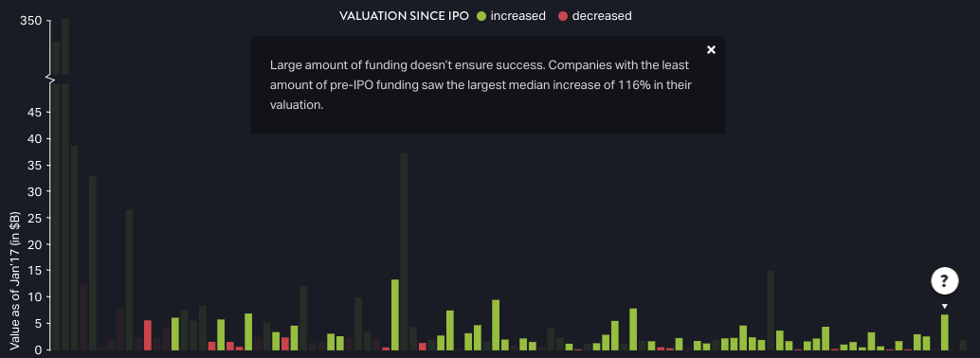Click the 'VALUATION SINCE IPO' legend title
This screenshot has height=358, width=980.
pyautogui.click(x=404, y=16)
